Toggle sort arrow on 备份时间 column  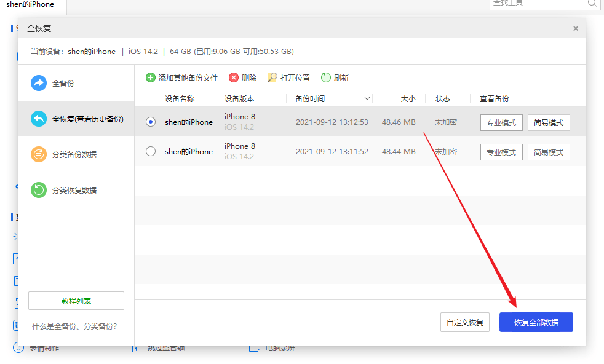(x=367, y=98)
